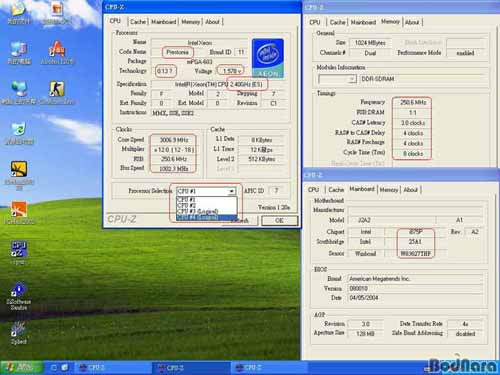Choose CPU #2 from the open dropdown list
Image resolution: width=500 pixels, height=375 pixels.
[207, 205]
